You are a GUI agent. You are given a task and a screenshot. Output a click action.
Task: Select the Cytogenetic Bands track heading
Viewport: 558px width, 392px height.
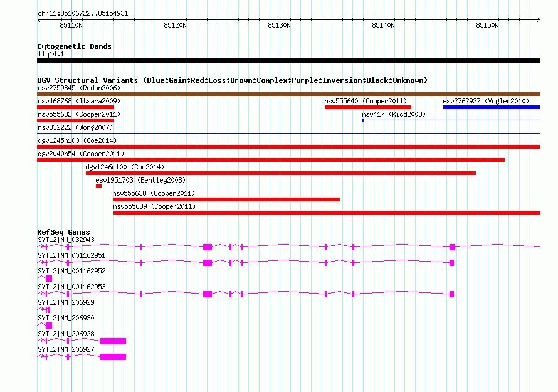75,46
